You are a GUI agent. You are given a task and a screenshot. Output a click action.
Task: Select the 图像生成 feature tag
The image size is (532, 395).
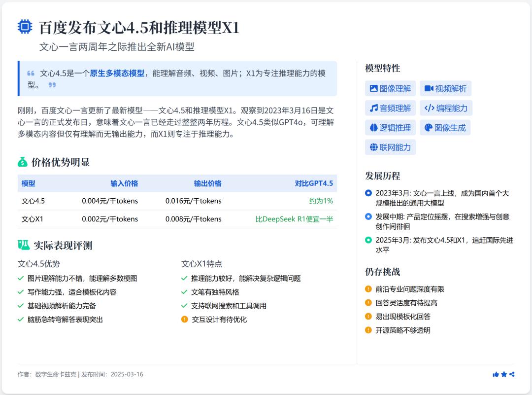click(x=445, y=128)
